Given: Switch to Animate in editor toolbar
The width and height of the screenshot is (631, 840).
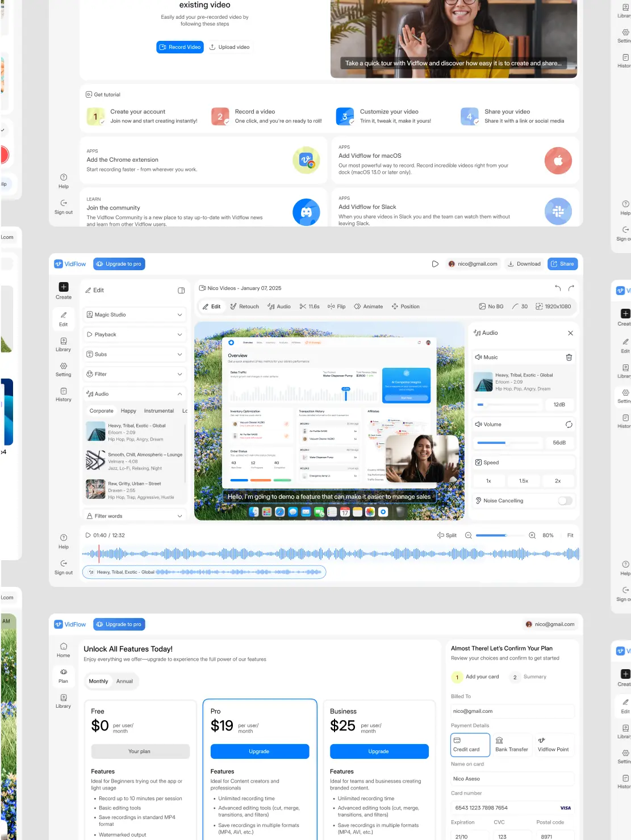Looking at the screenshot, I should point(369,306).
